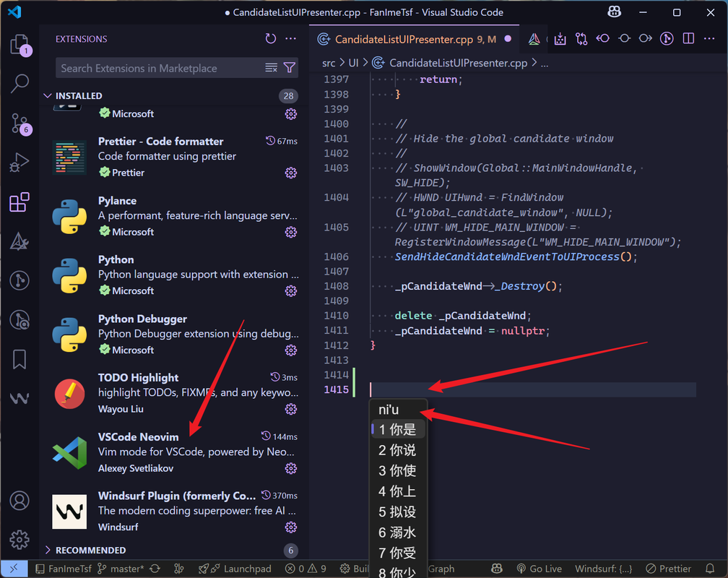Screen dimensions: 728x578
Task: Open settings gear for Prettier extension
Action: pyautogui.click(x=290, y=173)
